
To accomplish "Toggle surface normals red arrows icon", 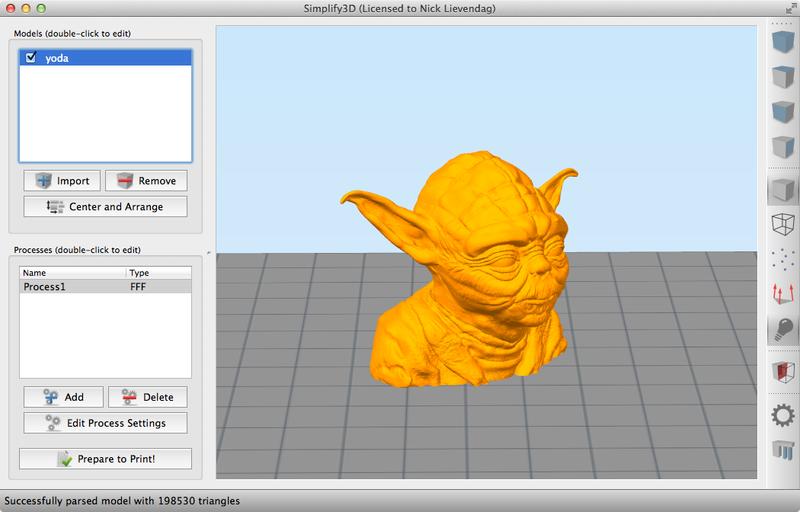I will click(x=783, y=294).
